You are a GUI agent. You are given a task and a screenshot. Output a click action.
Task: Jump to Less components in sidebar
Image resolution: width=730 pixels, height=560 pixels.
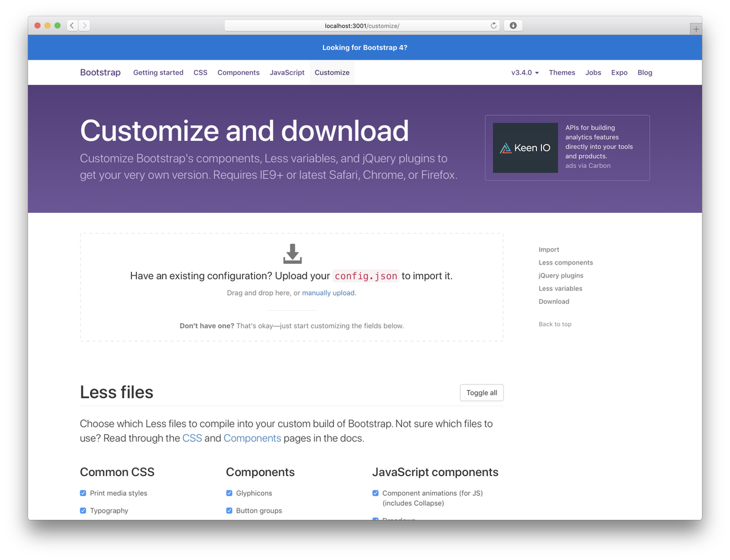click(x=566, y=263)
